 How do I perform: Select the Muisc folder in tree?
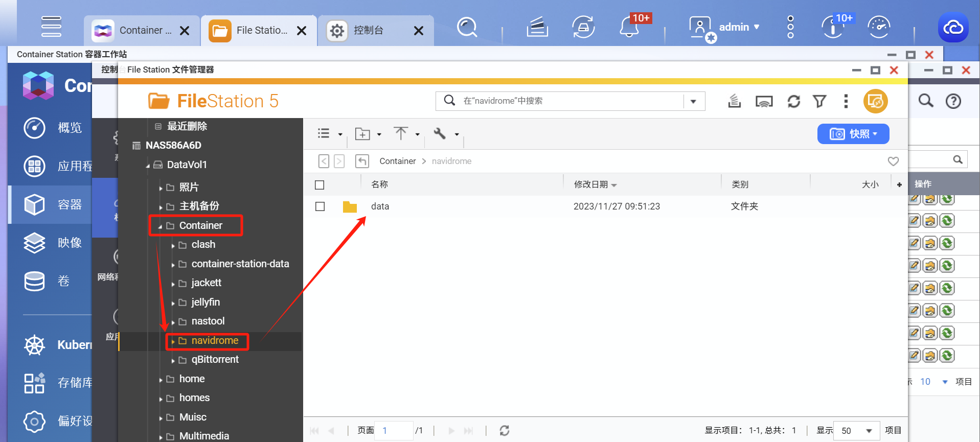193,417
